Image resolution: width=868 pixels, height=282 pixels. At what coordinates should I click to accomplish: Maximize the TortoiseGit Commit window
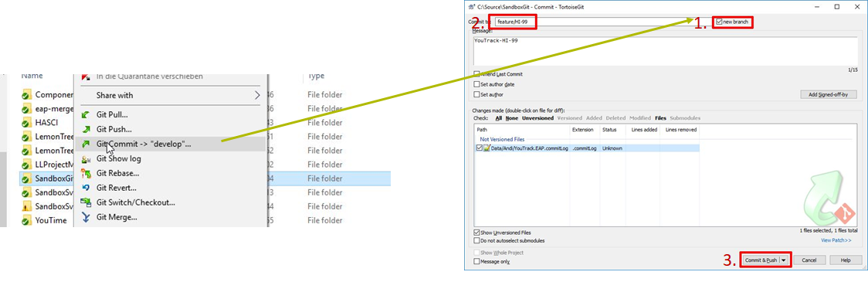click(836, 7)
